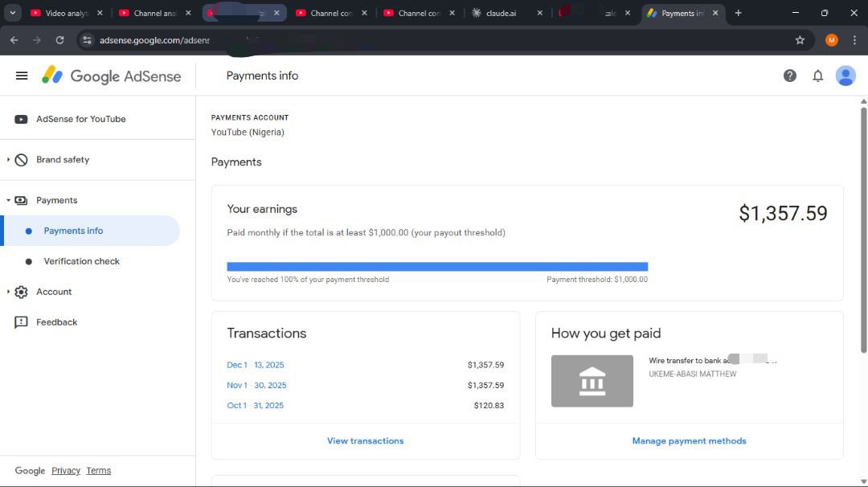Select Payments info in sidebar
This screenshot has width=868, height=487.
pos(92,231)
